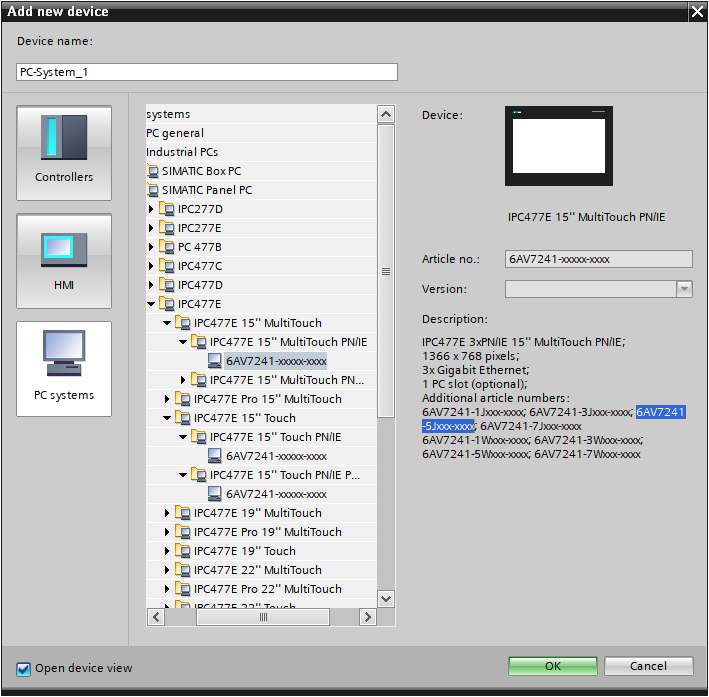Screen dimensions: 709x697
Task: Collapse the IPC477E tree node
Action: (151, 304)
